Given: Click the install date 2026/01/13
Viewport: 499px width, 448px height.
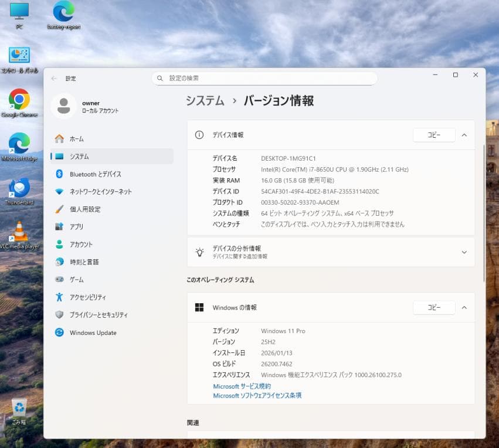Looking at the screenshot, I should [277, 353].
